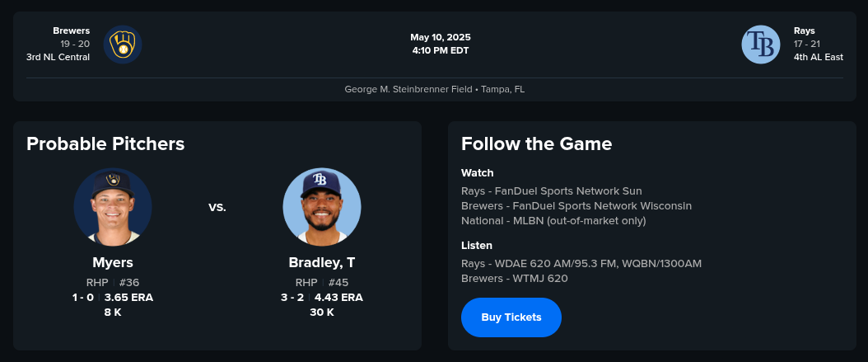
Task: Open pitcher Myers name link
Action: [113, 263]
